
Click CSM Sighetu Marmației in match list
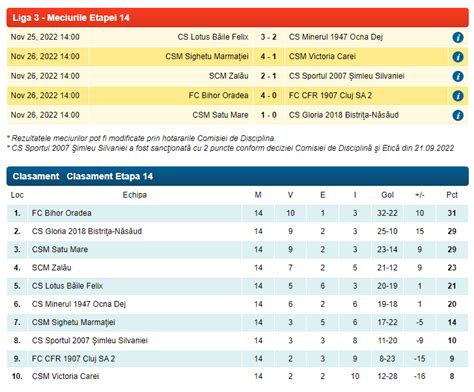point(207,57)
